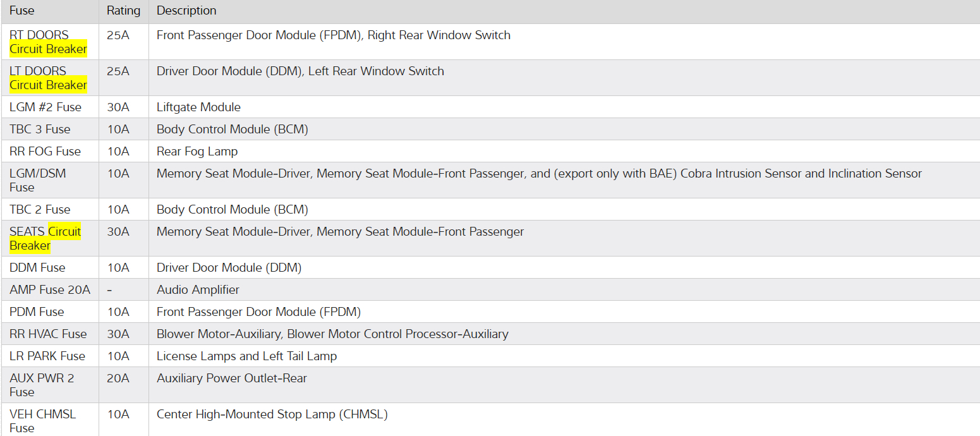Click the RR HVAC Fuse cell
This screenshot has height=436, width=980.
click(48, 334)
